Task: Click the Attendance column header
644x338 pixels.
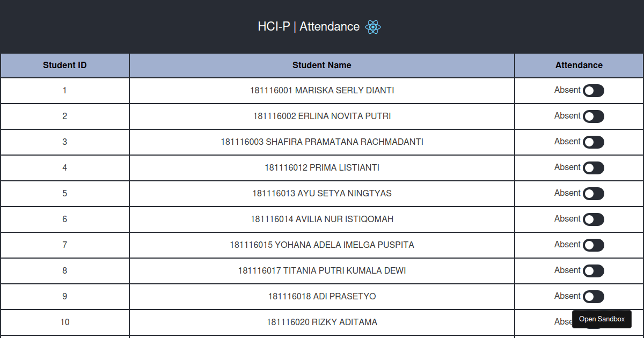Action: pyautogui.click(x=579, y=65)
